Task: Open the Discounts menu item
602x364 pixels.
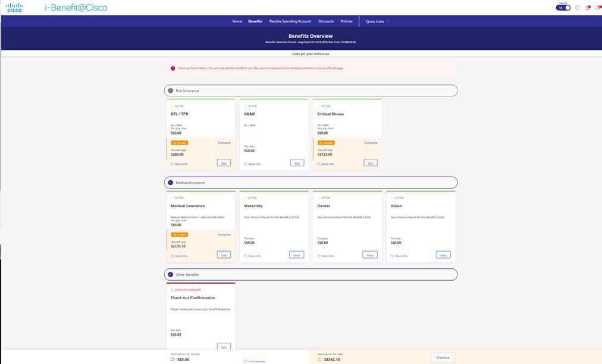Action: [326, 21]
